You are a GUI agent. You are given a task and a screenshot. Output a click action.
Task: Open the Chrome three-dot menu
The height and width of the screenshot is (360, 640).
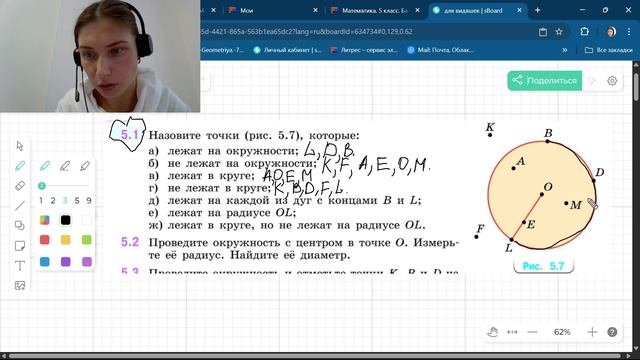[x=629, y=31]
